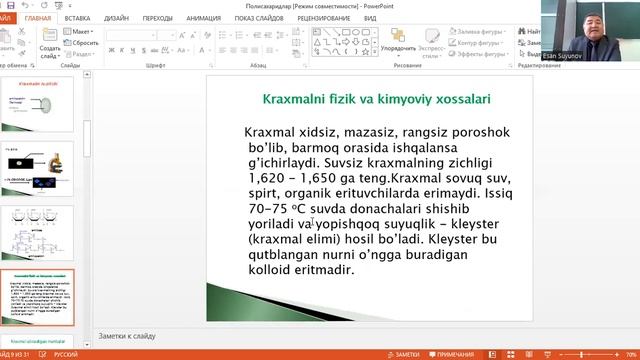Viewport: 640px width, 360px height.
Task: Decrease font size with the small A icon
Action: coord(193,36)
